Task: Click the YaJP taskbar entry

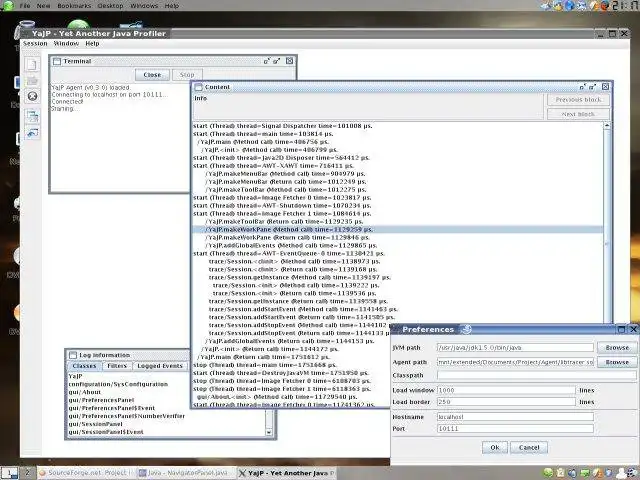Action: click(x=287, y=473)
